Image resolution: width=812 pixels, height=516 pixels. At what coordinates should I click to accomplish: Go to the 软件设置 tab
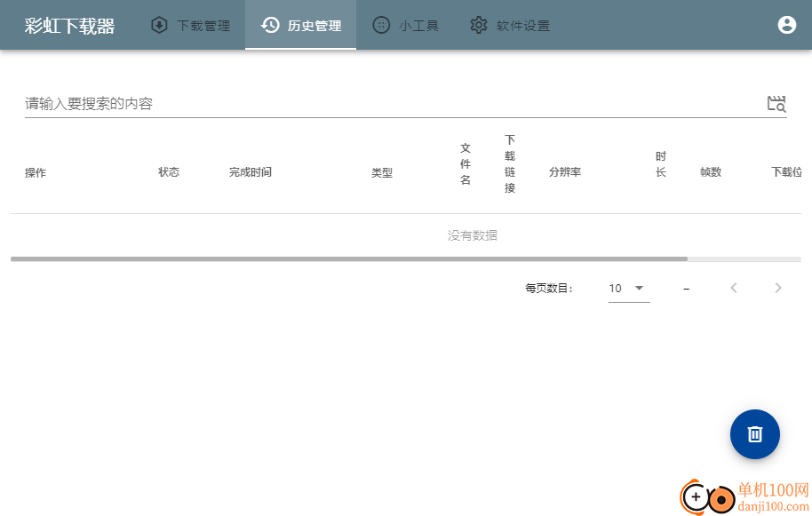click(x=510, y=25)
